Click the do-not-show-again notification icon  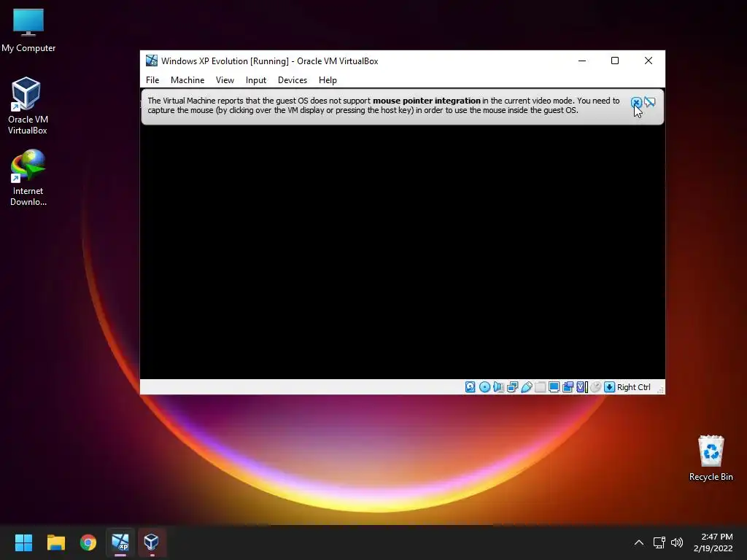click(650, 102)
